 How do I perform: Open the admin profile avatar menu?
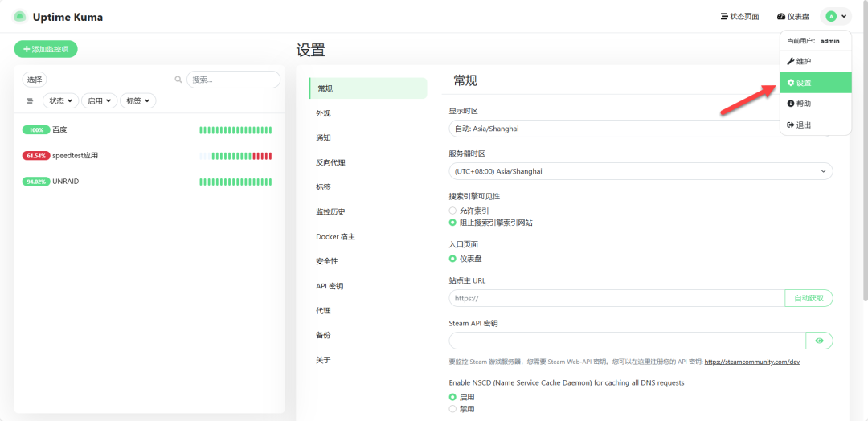pyautogui.click(x=835, y=17)
